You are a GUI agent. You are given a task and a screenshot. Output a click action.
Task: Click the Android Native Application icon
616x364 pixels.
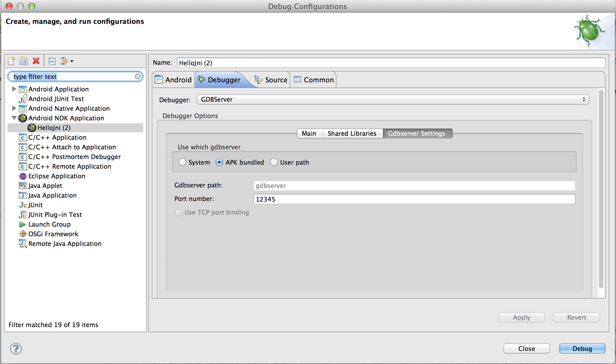pos(22,108)
